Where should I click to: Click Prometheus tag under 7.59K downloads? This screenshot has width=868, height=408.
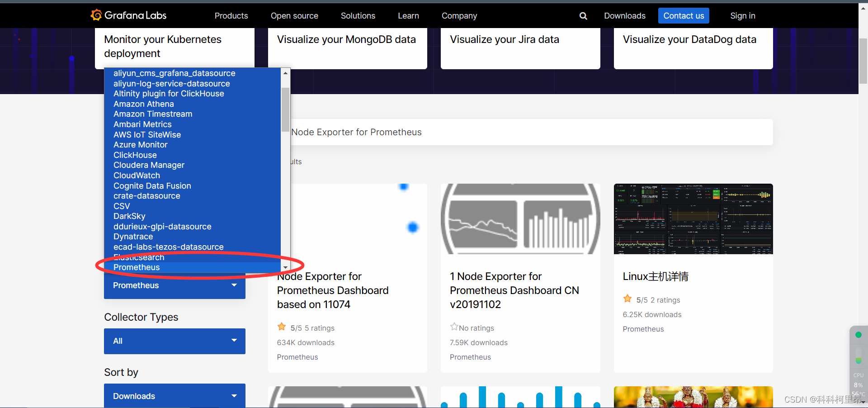pos(470,357)
